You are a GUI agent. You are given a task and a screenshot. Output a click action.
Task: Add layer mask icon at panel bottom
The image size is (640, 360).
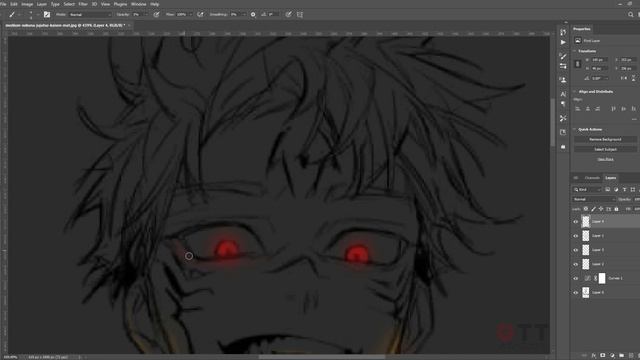[603, 356]
